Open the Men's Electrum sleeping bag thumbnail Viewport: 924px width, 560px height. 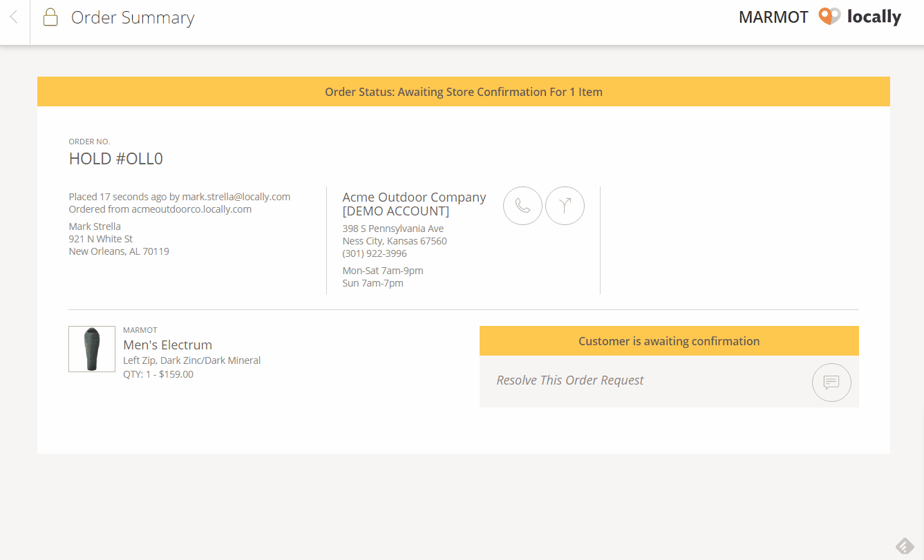(92, 349)
